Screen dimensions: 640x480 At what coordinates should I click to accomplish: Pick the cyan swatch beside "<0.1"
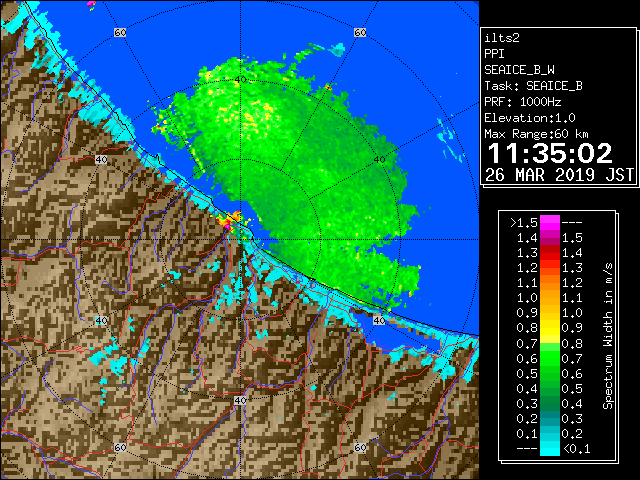550,448
